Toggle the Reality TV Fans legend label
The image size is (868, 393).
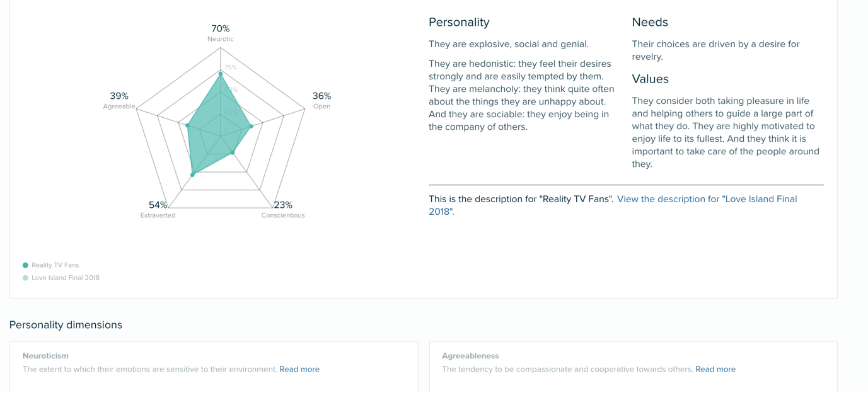(55, 265)
